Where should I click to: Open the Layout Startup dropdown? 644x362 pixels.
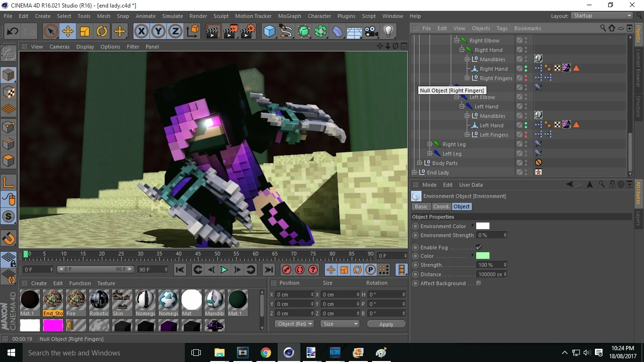click(x=603, y=16)
